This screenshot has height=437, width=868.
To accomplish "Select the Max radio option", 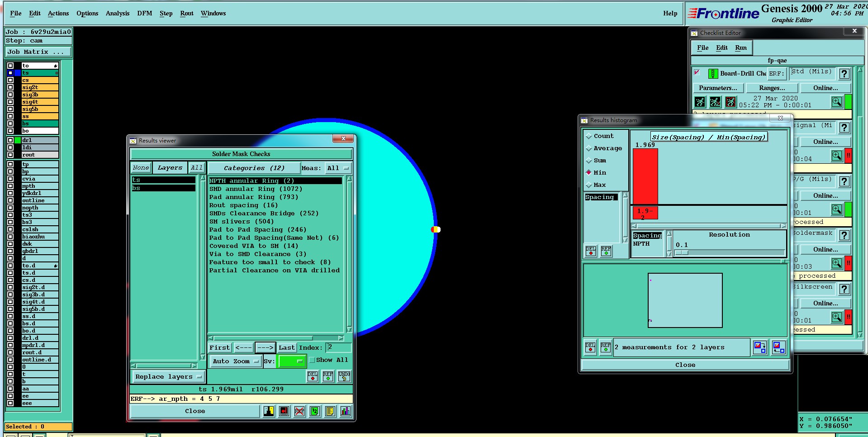I will pos(589,185).
